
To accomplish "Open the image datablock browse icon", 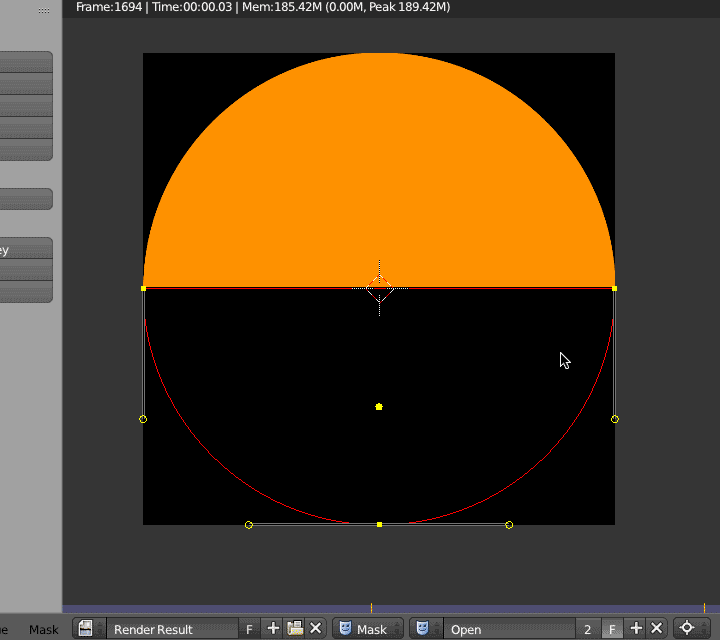I will [x=89, y=629].
